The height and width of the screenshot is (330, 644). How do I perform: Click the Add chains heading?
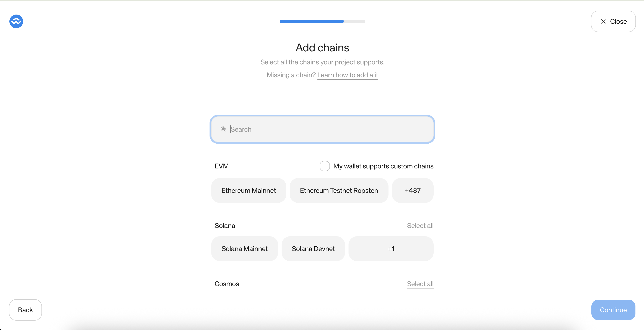(x=322, y=48)
